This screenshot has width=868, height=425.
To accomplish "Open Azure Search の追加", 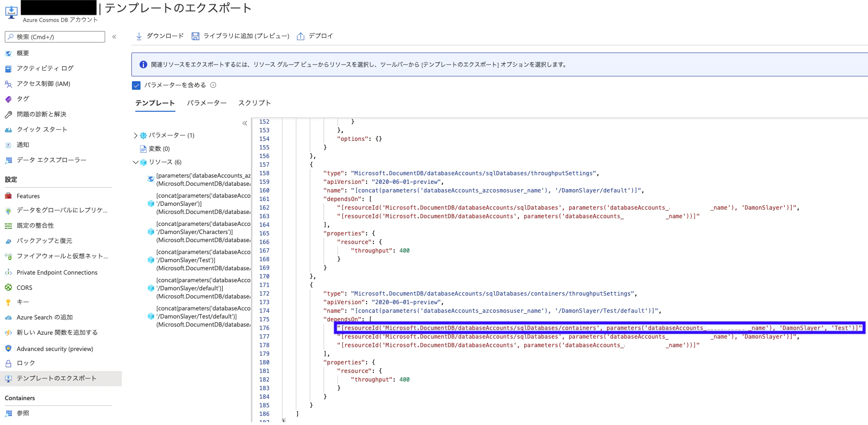I will [x=45, y=318].
